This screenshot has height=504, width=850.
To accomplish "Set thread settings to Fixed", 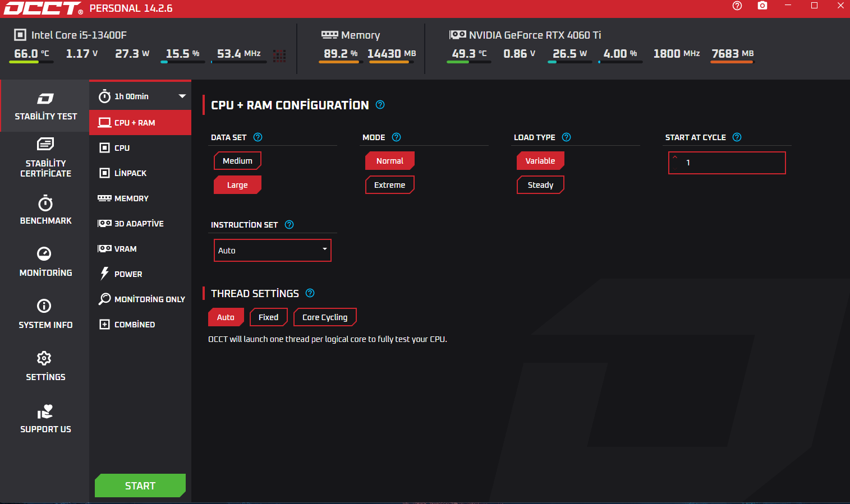I will tap(269, 317).
